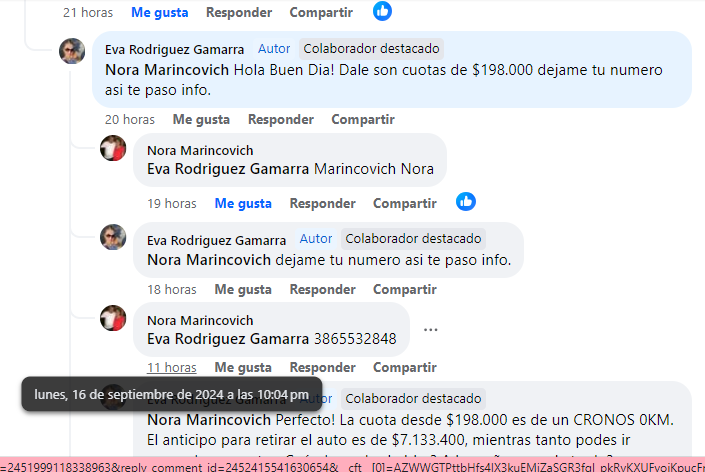Click Responder under the 11 horas comment
The width and height of the screenshot is (705, 472).
tap(323, 368)
